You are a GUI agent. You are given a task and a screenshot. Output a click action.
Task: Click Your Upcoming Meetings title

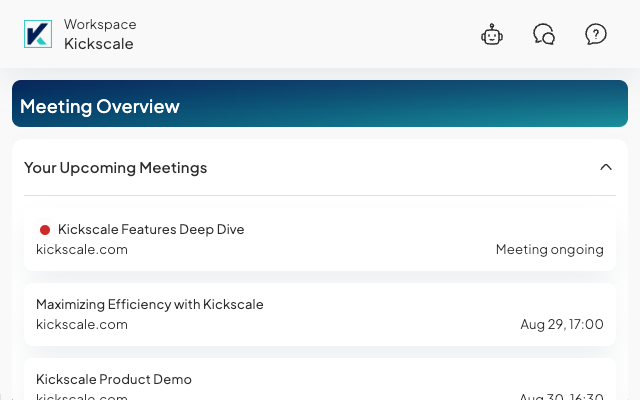click(116, 168)
